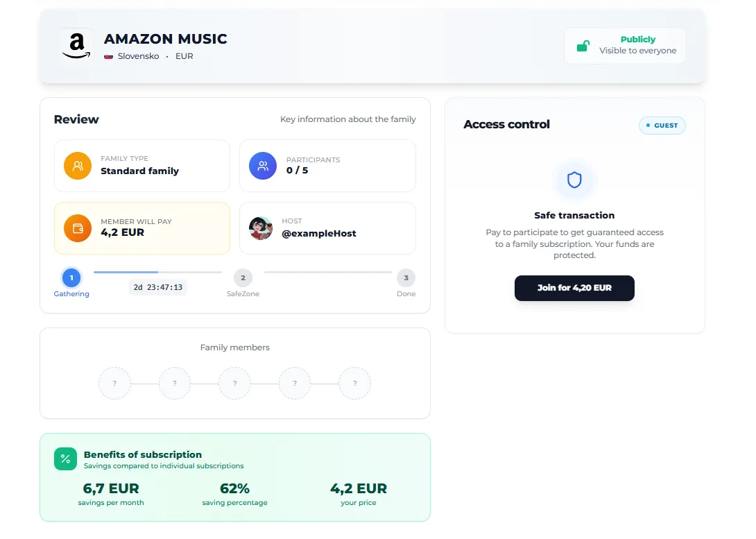Click the shield icon above Safe transaction
This screenshot has width=756, height=539.
click(574, 180)
